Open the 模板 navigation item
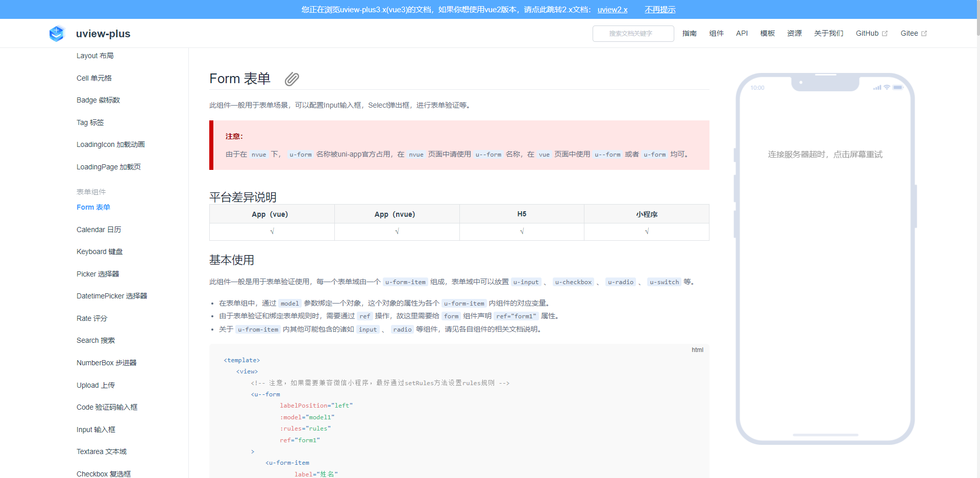Screen dimensions: 980x478 click(x=767, y=33)
